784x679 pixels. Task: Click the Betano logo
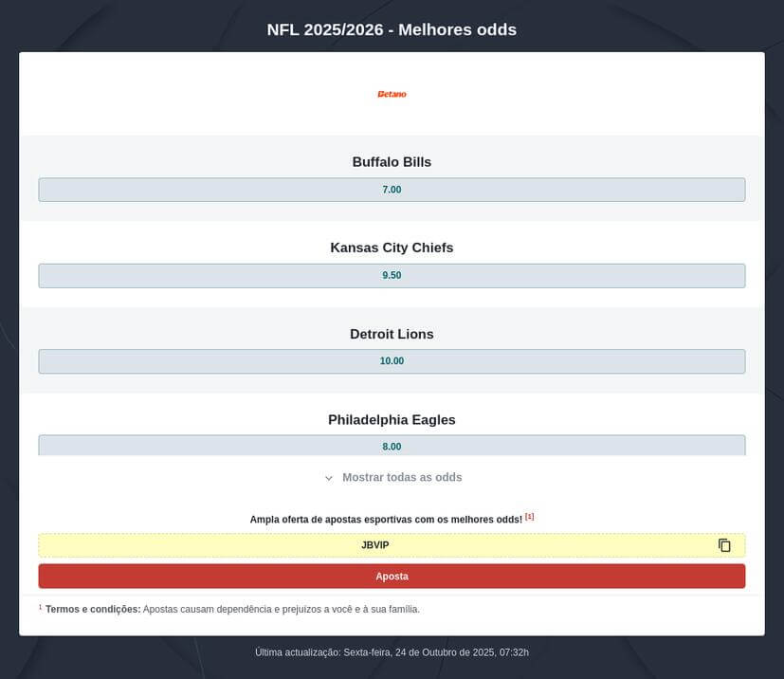[x=392, y=94]
